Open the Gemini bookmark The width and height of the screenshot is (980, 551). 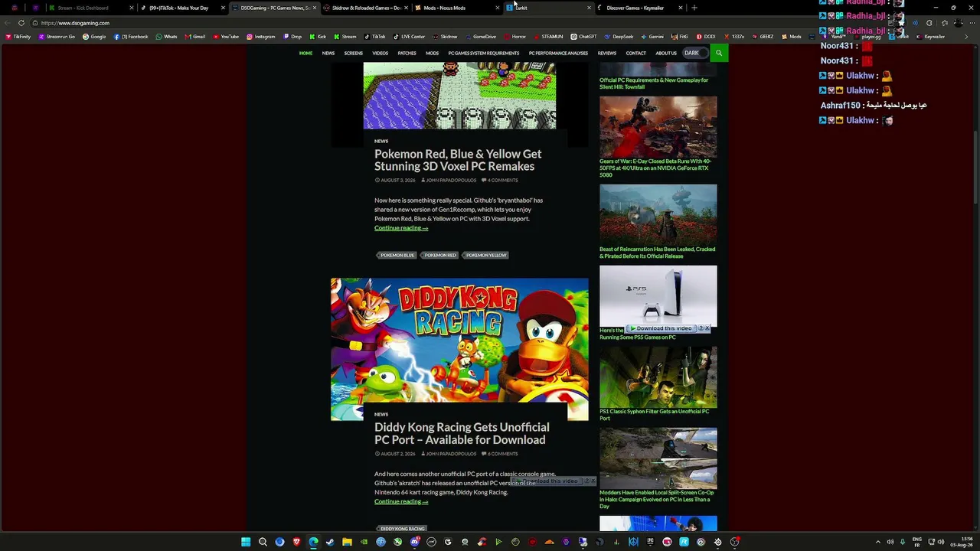tap(652, 37)
